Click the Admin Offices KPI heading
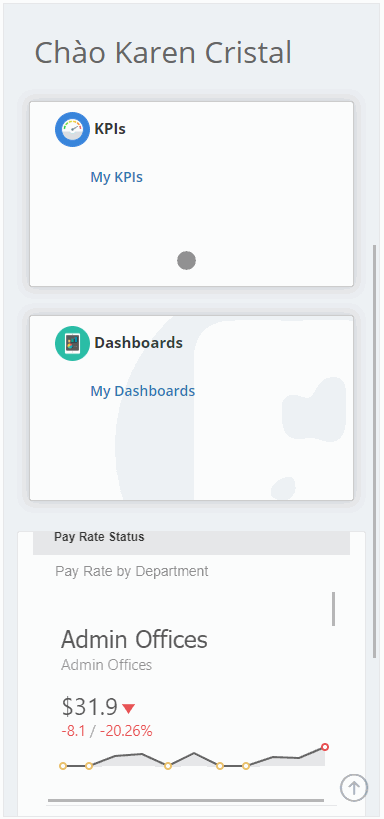The height and width of the screenshot is (819, 384). tap(134, 639)
